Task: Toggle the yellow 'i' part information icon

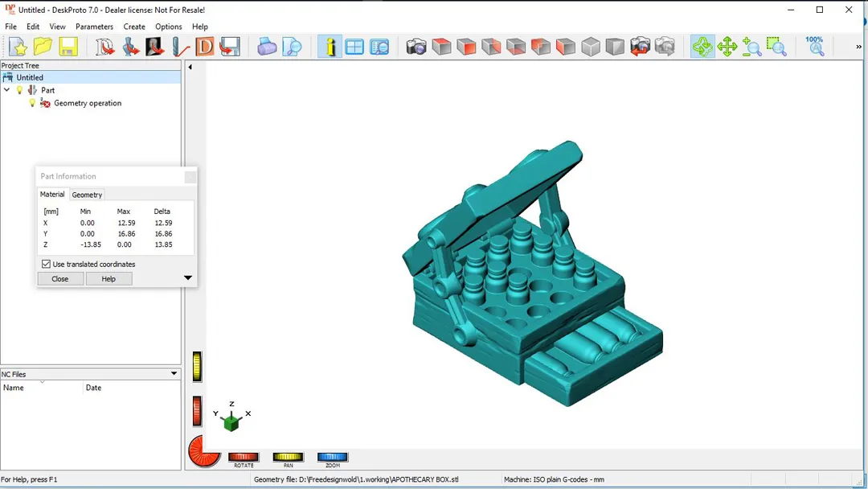Action: (x=330, y=47)
